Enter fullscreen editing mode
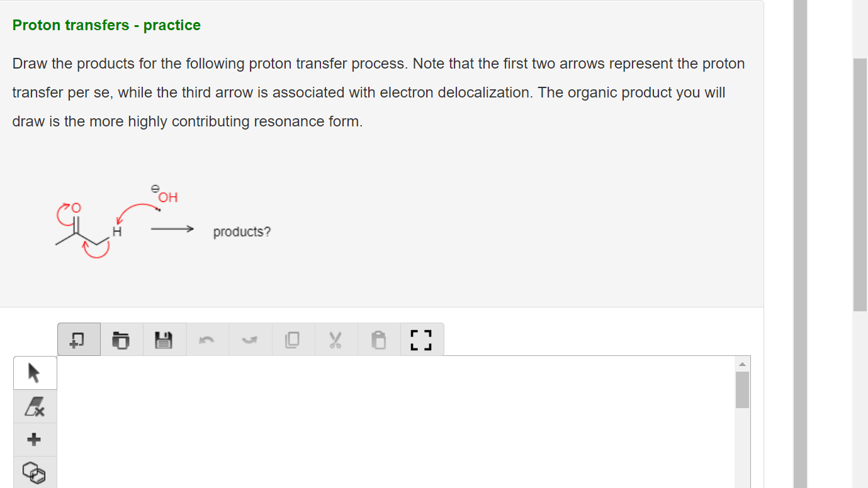Viewport: 868px width, 488px height. (422, 339)
